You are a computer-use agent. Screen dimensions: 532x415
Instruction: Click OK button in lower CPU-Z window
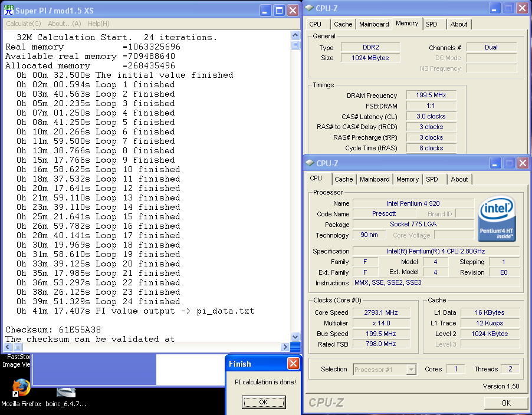coord(506,403)
